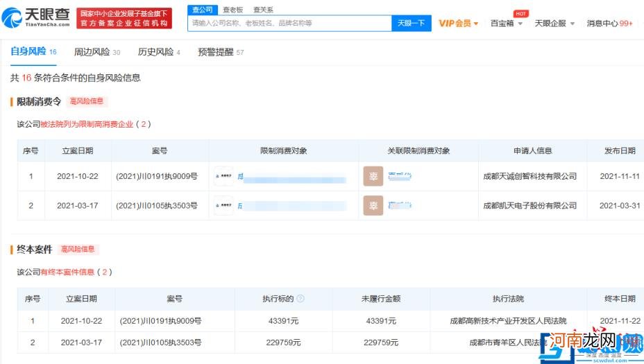This screenshot has width=644, height=364.
Task: Click company logo in row 3503号 of 限制消费令
Action: tap(224, 205)
